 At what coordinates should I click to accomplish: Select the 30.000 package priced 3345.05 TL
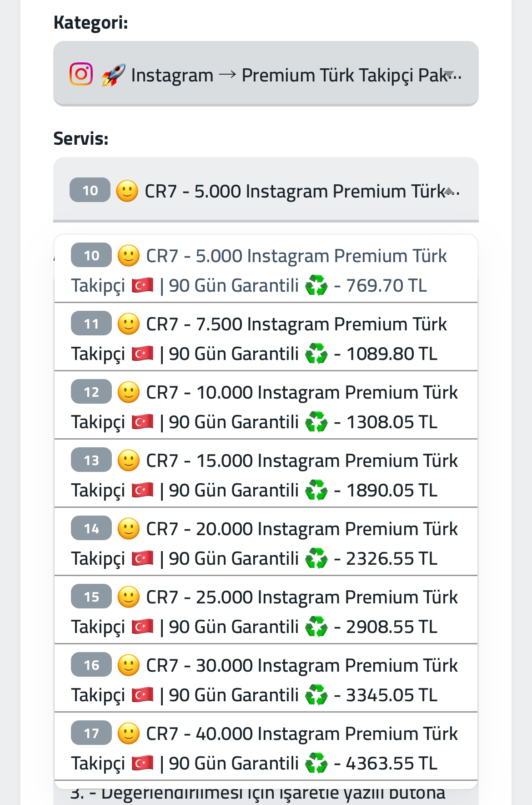click(266, 678)
